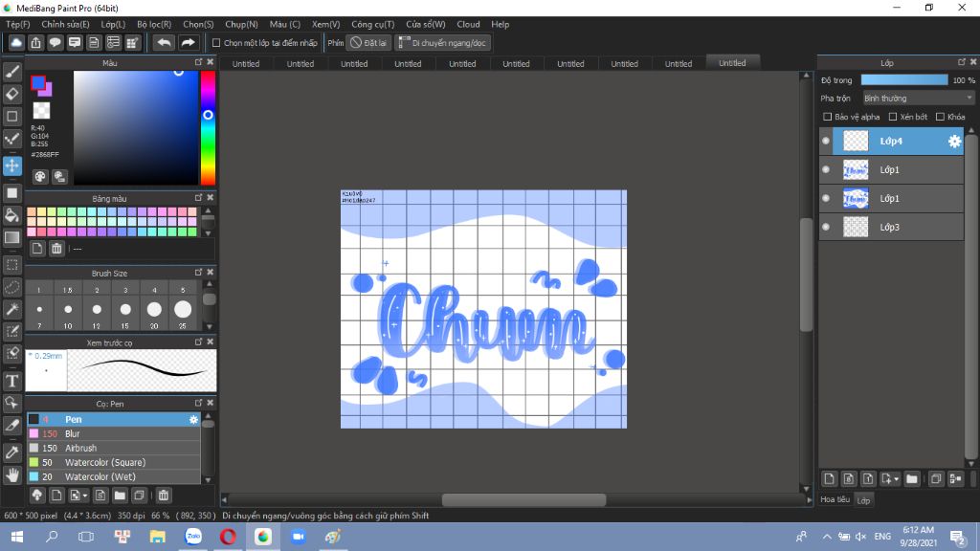Enable 'Khóa' checkbox
Screen dimensions: 980x551
pyautogui.click(x=940, y=117)
